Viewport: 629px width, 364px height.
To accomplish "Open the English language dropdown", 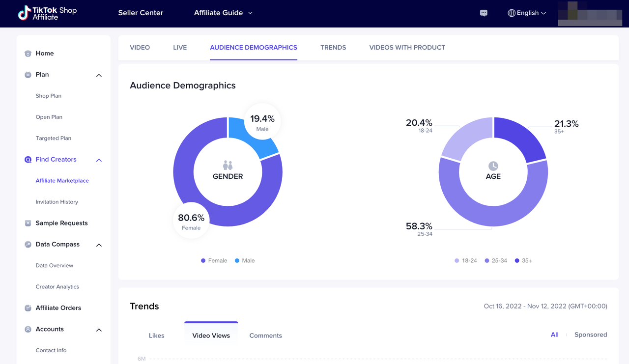I will pyautogui.click(x=527, y=13).
